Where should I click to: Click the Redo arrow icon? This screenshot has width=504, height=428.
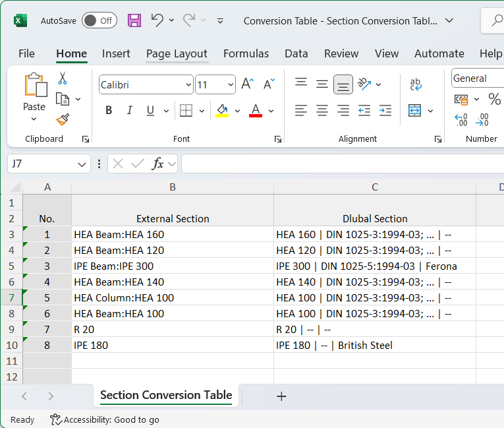point(189,20)
